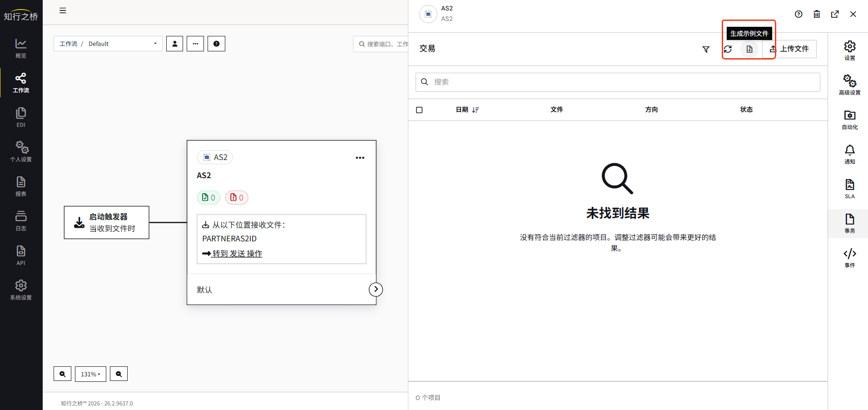Zoom out on the workflow canvas
Screen dimensions: 868x410
(x=119, y=374)
